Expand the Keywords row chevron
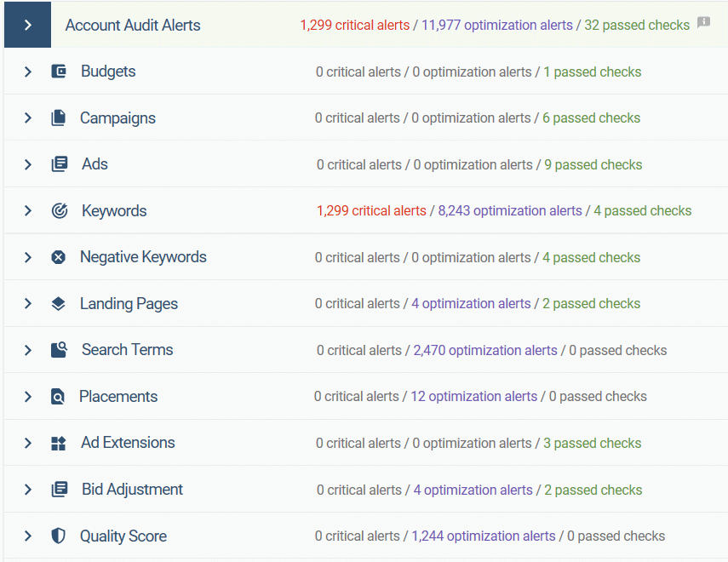 [27, 211]
